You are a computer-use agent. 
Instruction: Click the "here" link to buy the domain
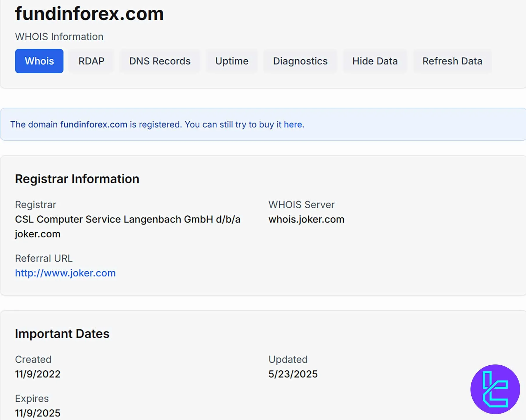(x=293, y=125)
